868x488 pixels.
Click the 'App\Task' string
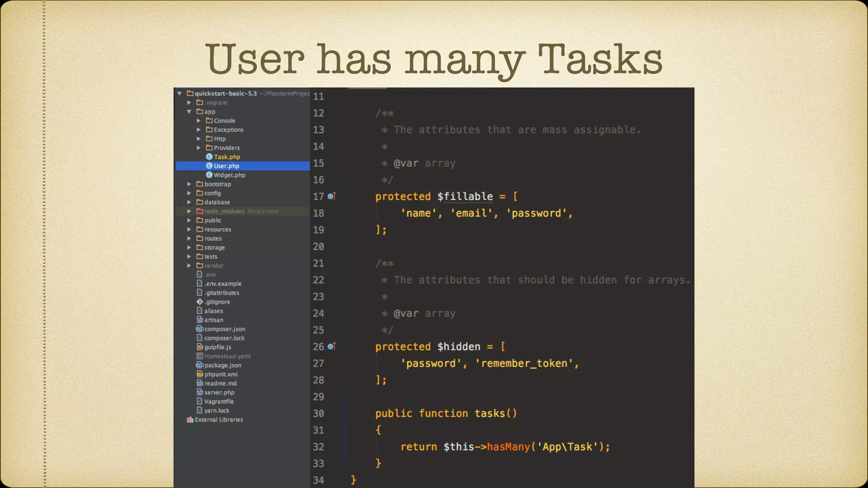(x=568, y=447)
